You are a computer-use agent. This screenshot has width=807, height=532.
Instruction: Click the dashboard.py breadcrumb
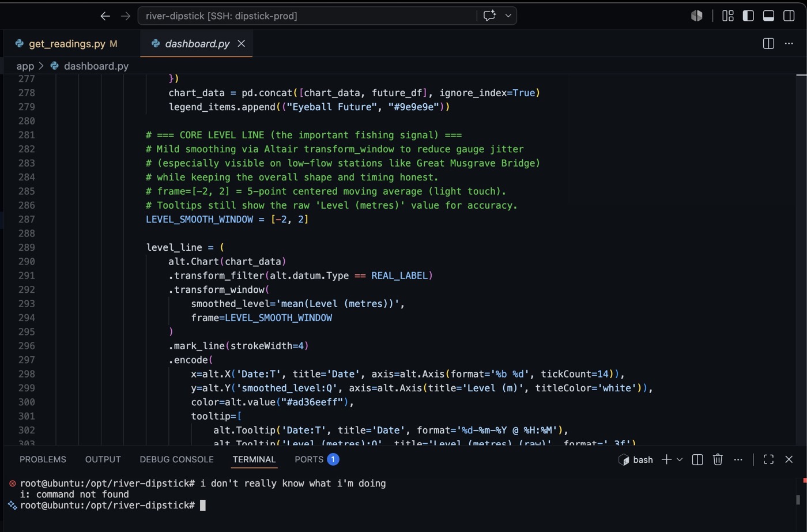[96, 66]
